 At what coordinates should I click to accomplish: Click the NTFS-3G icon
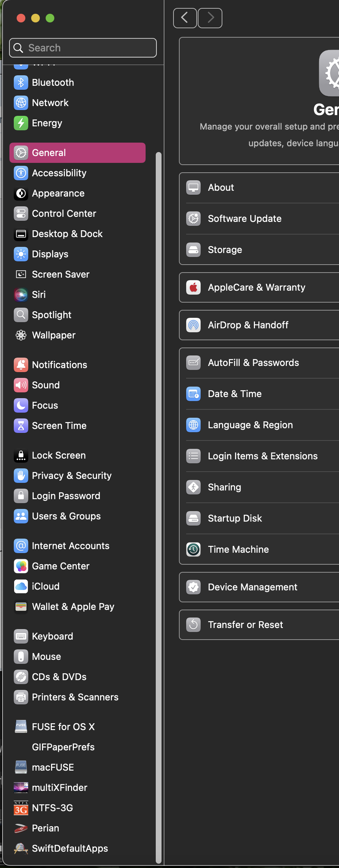(21, 808)
